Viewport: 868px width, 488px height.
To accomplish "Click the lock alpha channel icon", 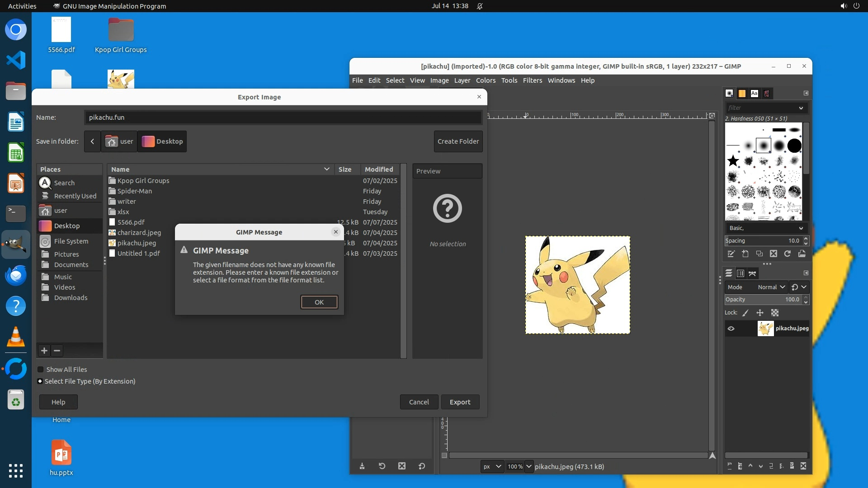I will point(775,313).
